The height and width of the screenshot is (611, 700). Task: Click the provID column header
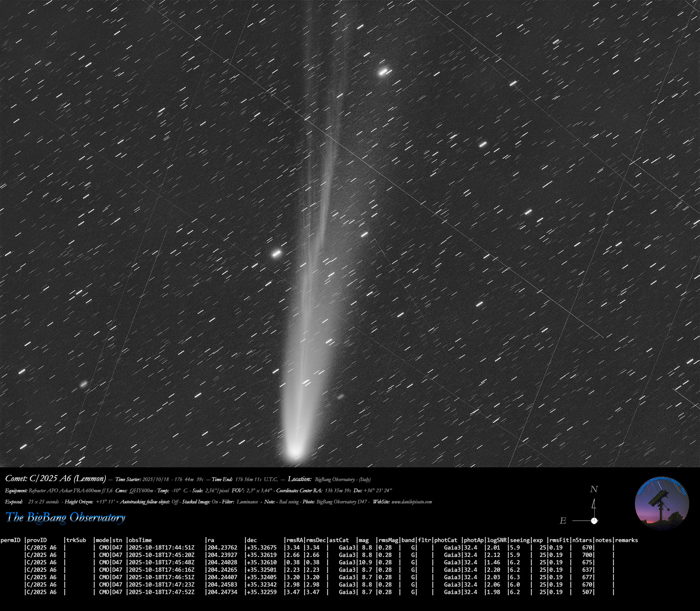36,540
